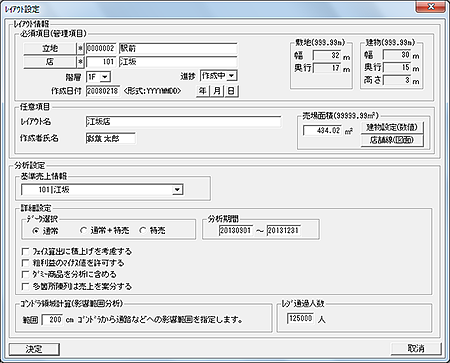
Task: Click the 範囲 field showing 200
Action: coord(53,320)
